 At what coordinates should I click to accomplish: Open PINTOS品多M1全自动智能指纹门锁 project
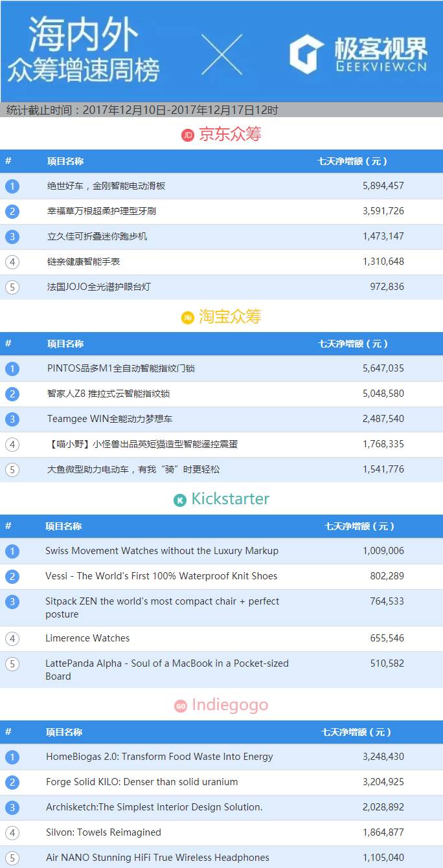121,368
